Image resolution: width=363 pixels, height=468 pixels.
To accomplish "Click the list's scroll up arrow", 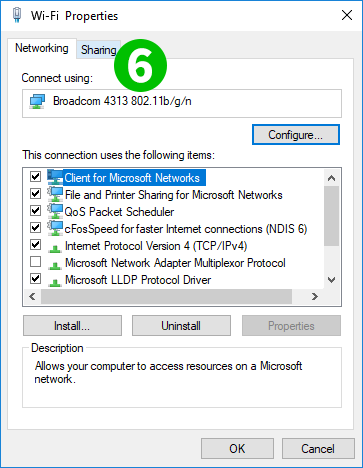I will point(331,178).
